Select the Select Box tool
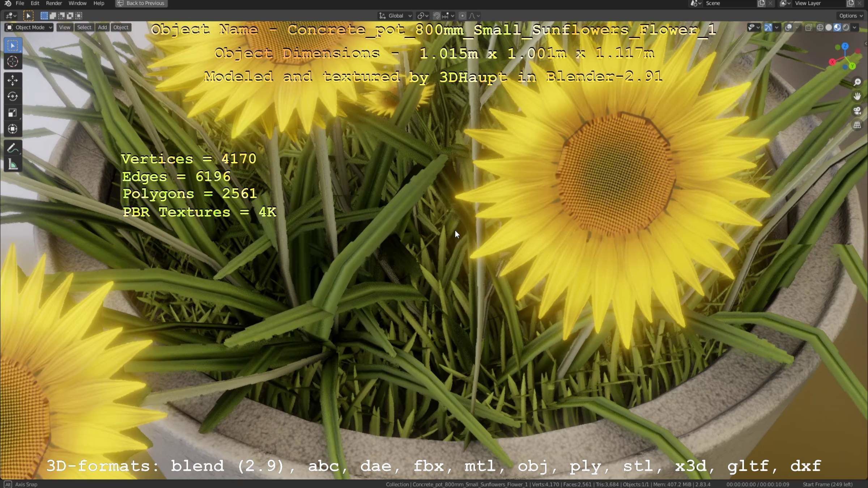Screen dimensions: 868x488 [13, 46]
